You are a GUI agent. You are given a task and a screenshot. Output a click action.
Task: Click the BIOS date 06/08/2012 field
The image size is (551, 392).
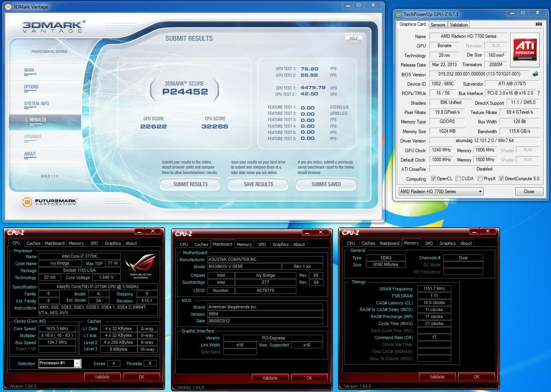tap(265, 321)
